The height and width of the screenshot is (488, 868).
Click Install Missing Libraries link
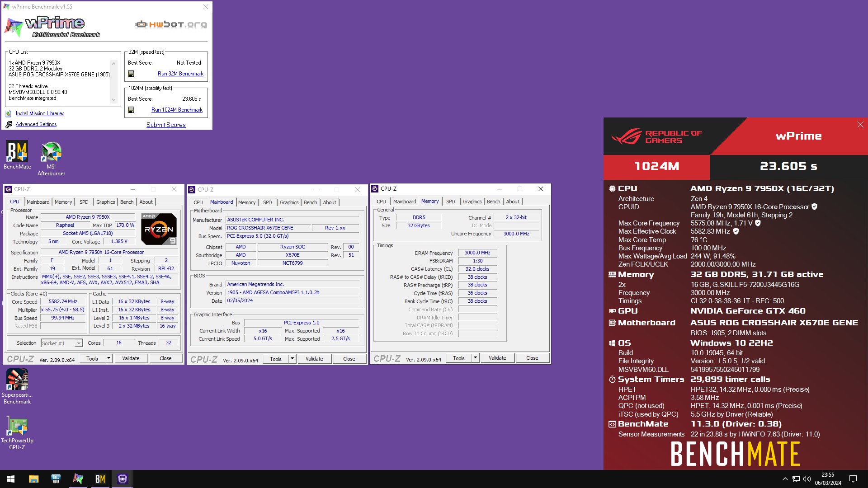click(40, 113)
